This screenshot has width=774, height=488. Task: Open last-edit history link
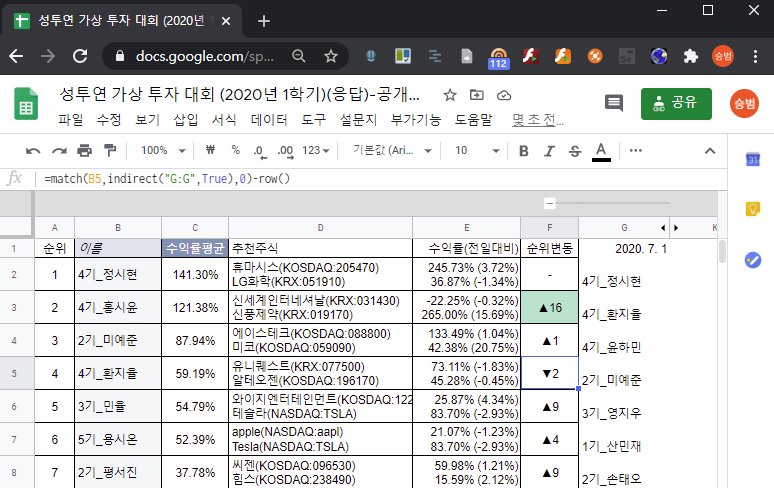[x=537, y=120]
